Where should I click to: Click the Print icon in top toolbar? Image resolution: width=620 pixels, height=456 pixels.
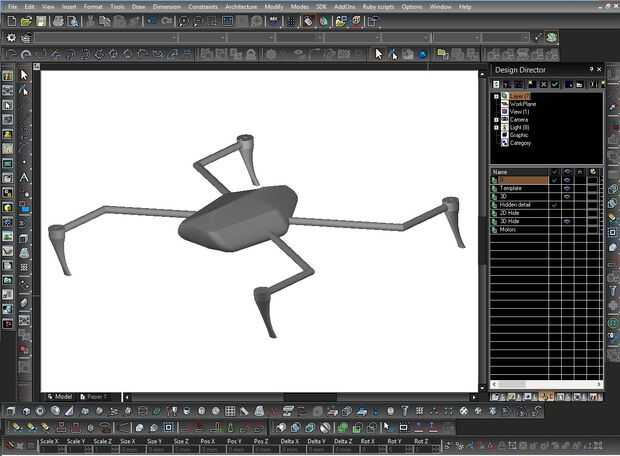[59, 21]
